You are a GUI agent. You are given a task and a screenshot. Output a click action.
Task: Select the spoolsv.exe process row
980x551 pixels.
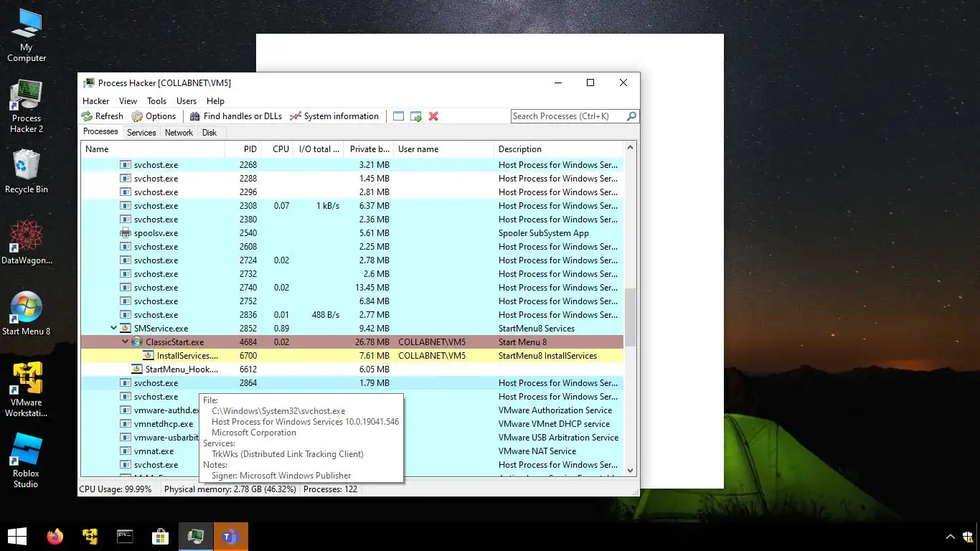(x=352, y=233)
